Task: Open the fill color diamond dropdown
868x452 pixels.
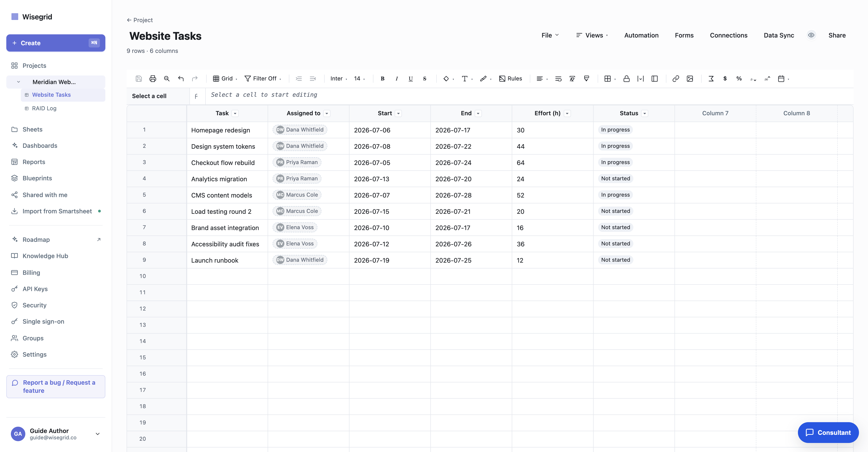Action: pyautogui.click(x=448, y=78)
